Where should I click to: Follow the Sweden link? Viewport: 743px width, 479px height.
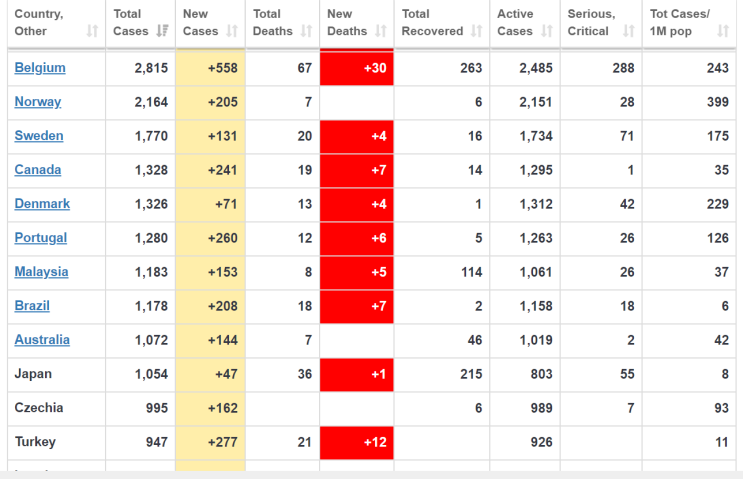39,136
